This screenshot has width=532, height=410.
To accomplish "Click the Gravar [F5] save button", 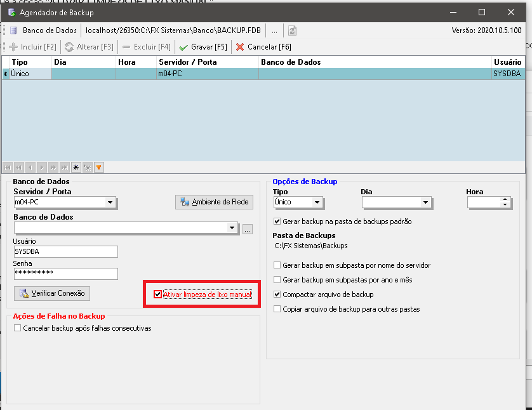I will 203,47.
